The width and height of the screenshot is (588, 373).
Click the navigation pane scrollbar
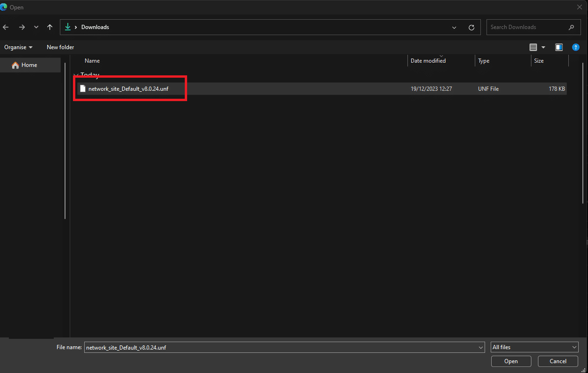[x=65, y=140]
